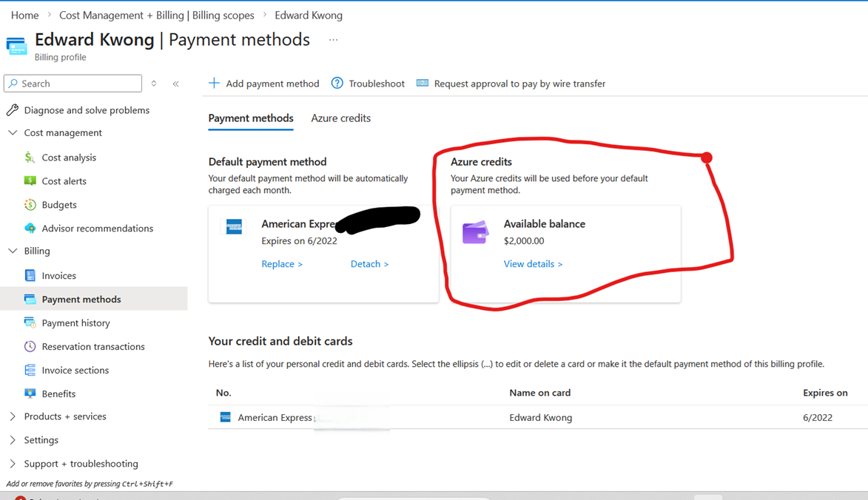Open Benefits from the sidebar

tap(58, 393)
